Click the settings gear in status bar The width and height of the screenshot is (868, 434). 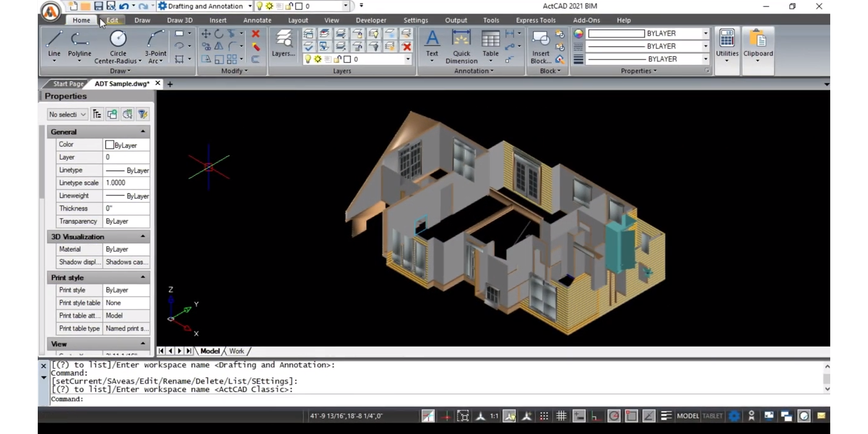[x=734, y=416]
